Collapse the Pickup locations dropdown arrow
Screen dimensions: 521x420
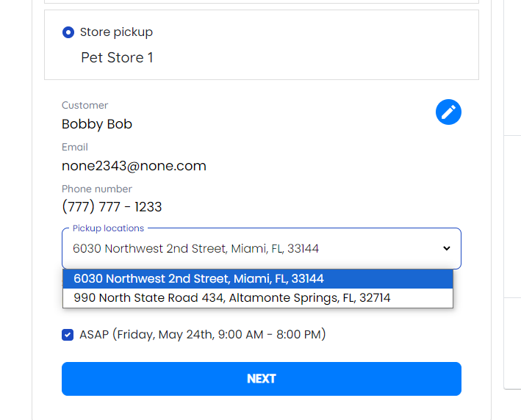pos(447,248)
